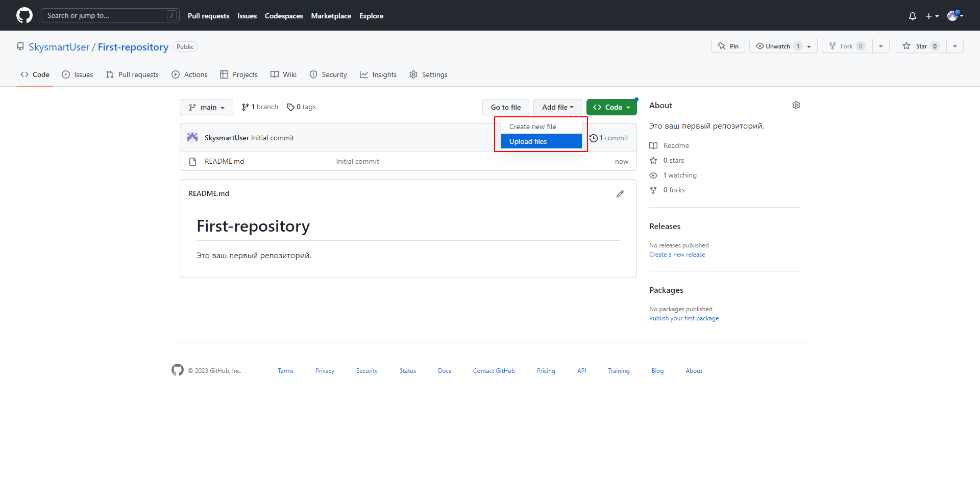The width and height of the screenshot is (980, 478).
Task: Click the README.md file icon
Action: [192, 161]
